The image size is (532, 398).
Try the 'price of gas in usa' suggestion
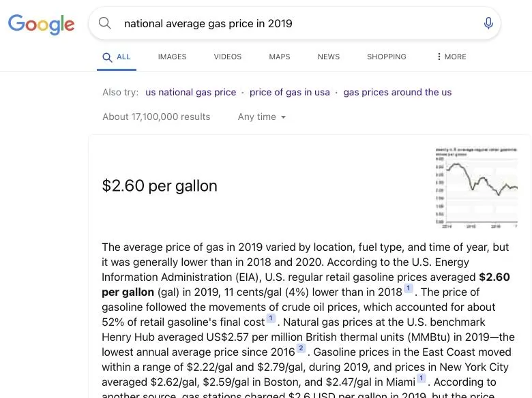290,92
